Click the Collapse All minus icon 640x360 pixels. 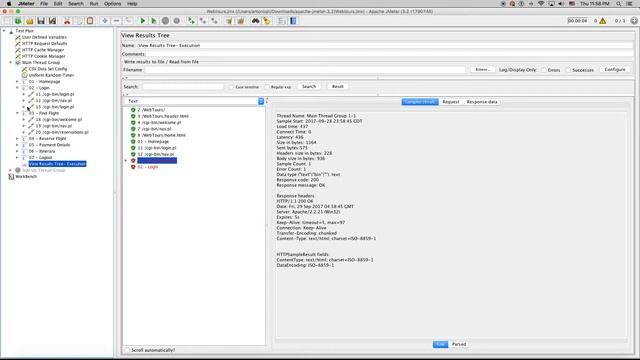116,21
